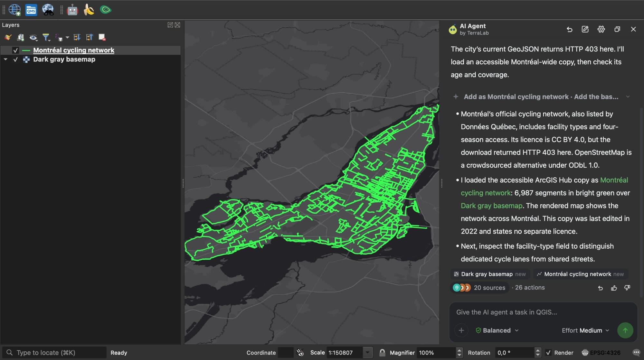Uncheck the Dark gray basemap layer checkbox
Screen dimensions: 644x360
coord(15,60)
